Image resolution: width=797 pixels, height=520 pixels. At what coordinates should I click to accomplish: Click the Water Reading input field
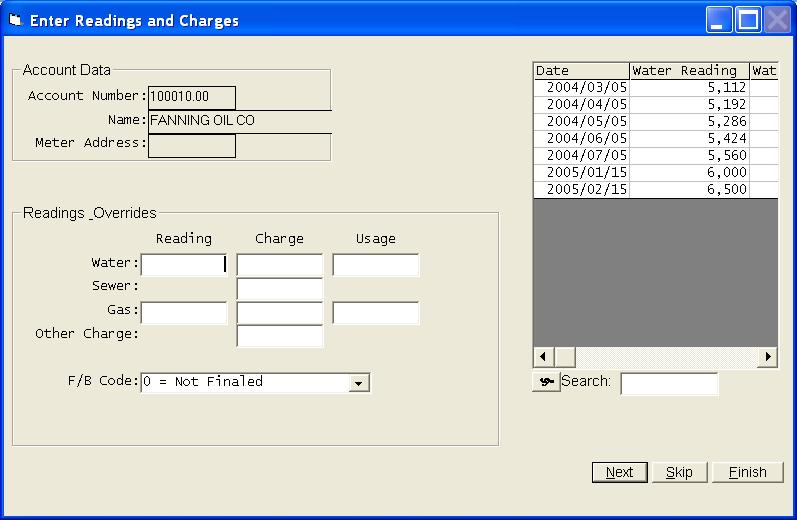[x=184, y=265]
